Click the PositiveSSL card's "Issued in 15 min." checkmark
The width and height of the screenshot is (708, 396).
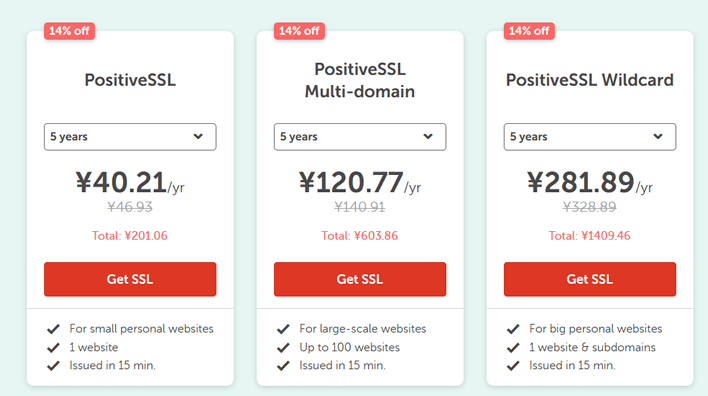(53, 366)
